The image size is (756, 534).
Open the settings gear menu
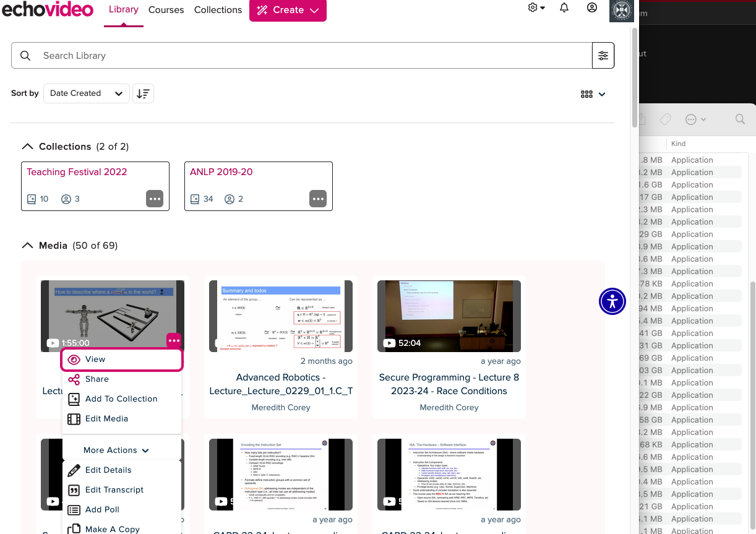(x=536, y=8)
